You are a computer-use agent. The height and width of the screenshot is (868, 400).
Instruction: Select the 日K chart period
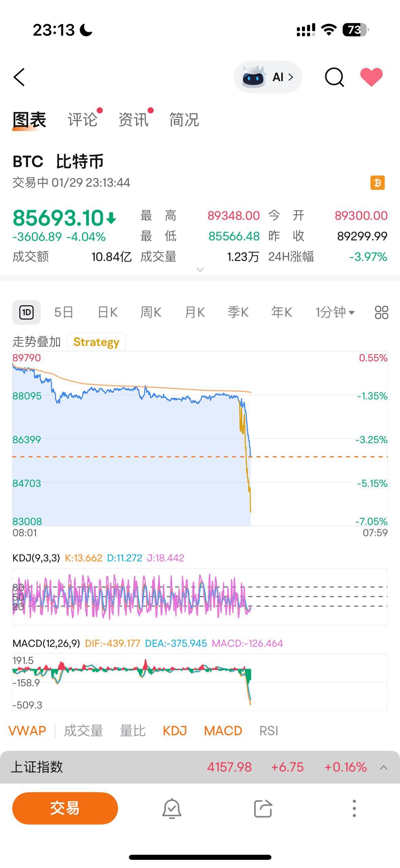(108, 312)
